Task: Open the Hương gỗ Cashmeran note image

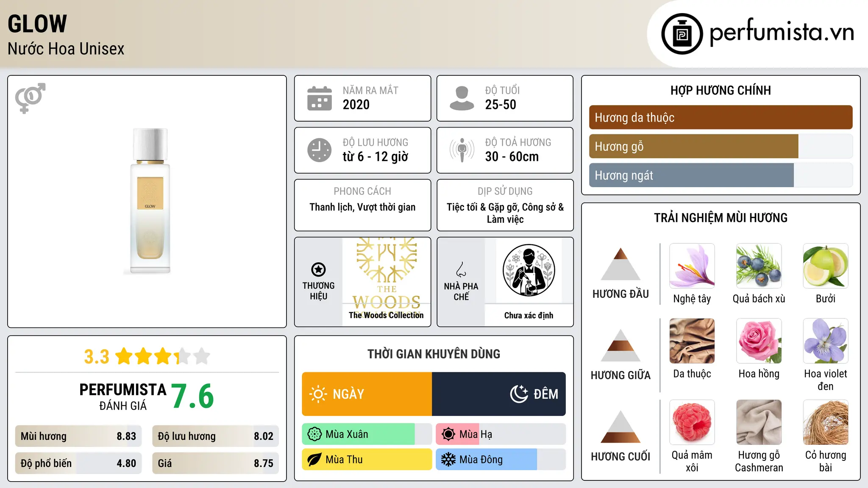Action: click(x=759, y=422)
